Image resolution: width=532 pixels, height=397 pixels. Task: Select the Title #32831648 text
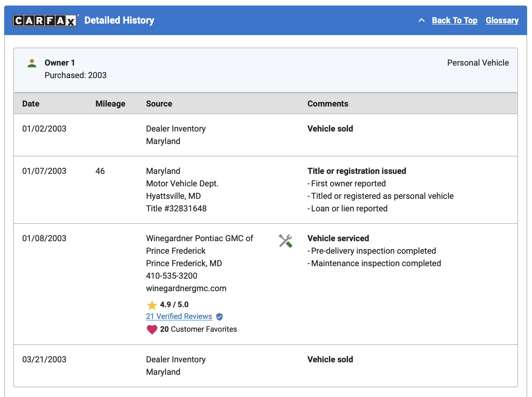pos(176,209)
